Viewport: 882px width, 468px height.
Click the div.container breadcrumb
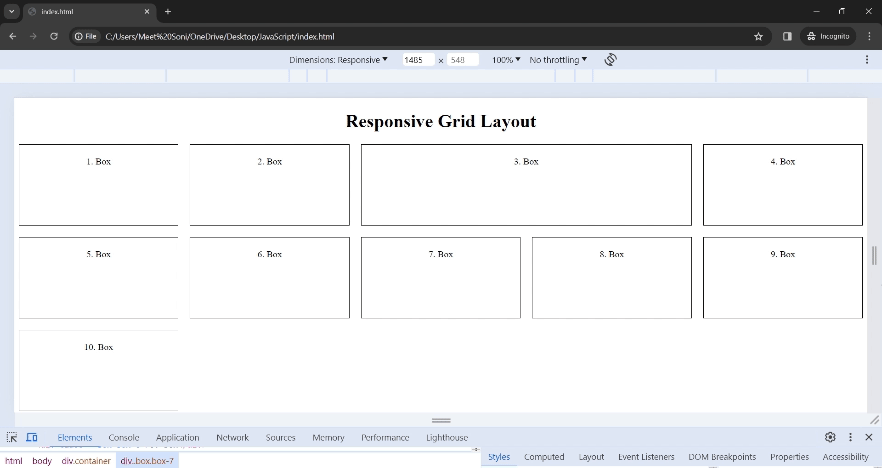86,461
